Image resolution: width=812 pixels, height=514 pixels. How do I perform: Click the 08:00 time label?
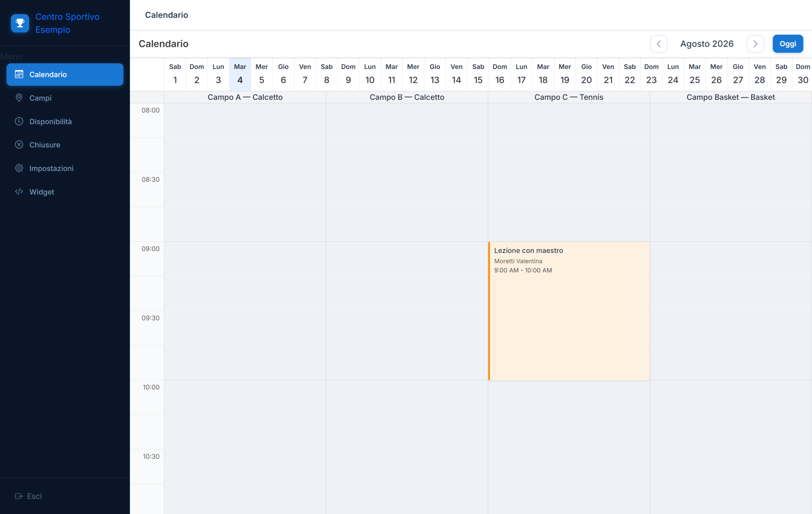[151, 110]
